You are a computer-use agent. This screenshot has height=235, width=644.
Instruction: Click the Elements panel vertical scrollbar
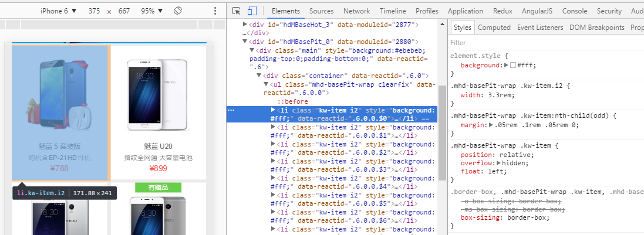pos(442,133)
